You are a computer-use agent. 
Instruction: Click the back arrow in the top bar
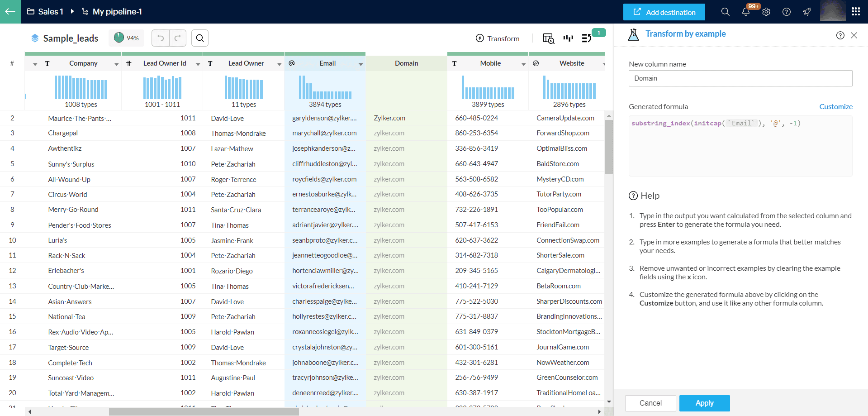coord(10,12)
